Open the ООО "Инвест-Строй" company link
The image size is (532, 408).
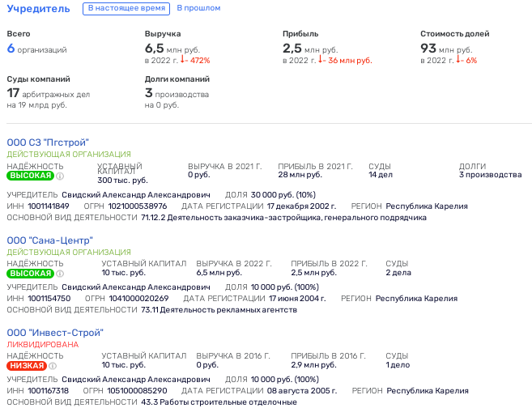point(55,333)
